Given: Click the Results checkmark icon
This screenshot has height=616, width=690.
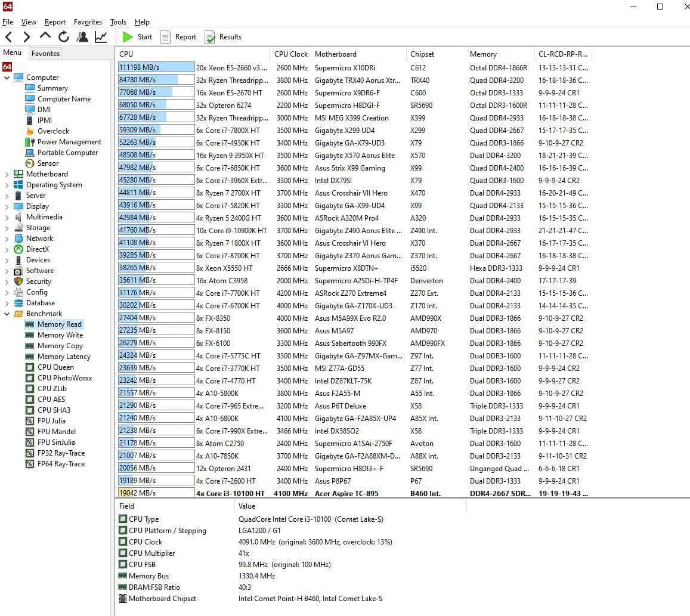Looking at the screenshot, I should pos(210,37).
